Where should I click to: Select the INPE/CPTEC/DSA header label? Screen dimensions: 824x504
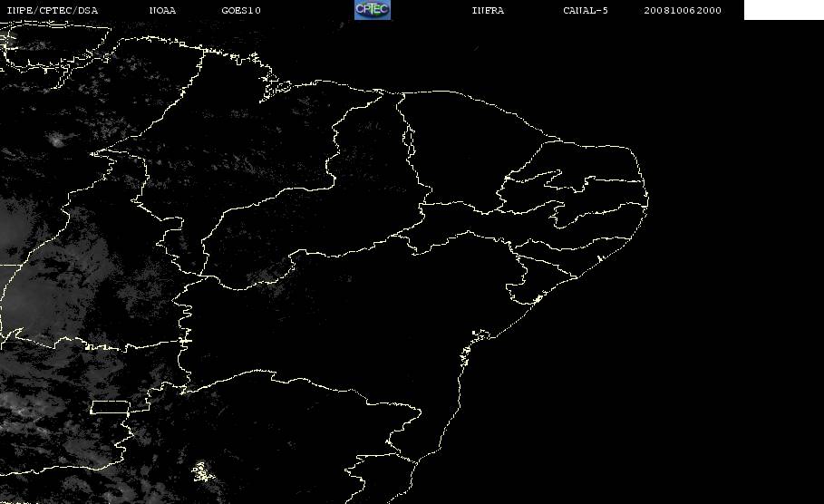pos(52,10)
